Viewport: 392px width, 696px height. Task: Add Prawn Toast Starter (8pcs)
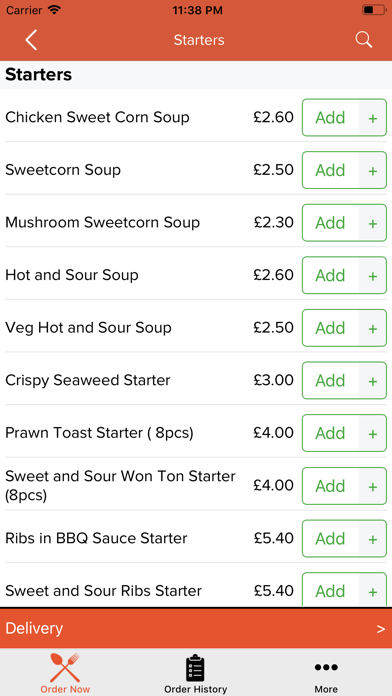(x=330, y=433)
